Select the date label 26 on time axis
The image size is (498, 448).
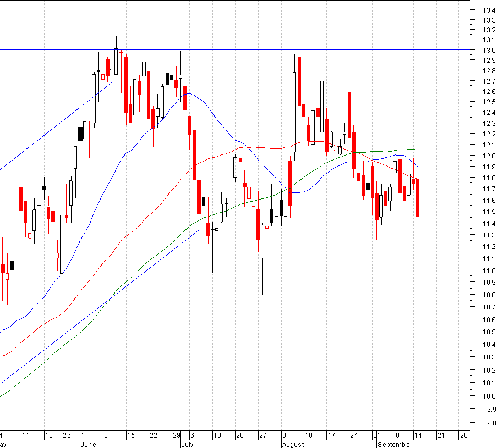pos(67,435)
